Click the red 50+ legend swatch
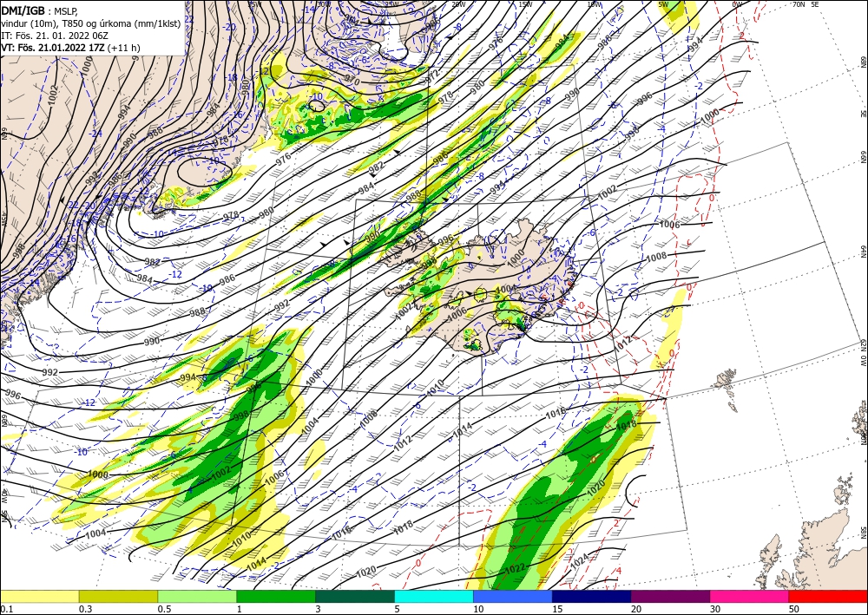This screenshot has height=615, width=868. 828,596
